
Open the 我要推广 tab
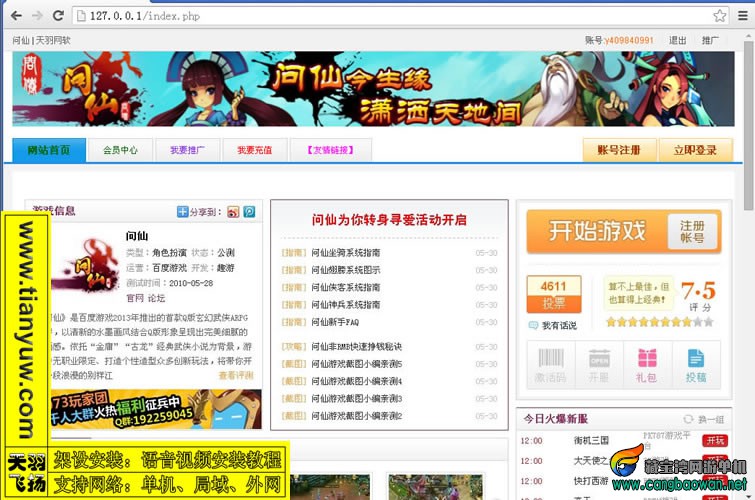(x=187, y=150)
